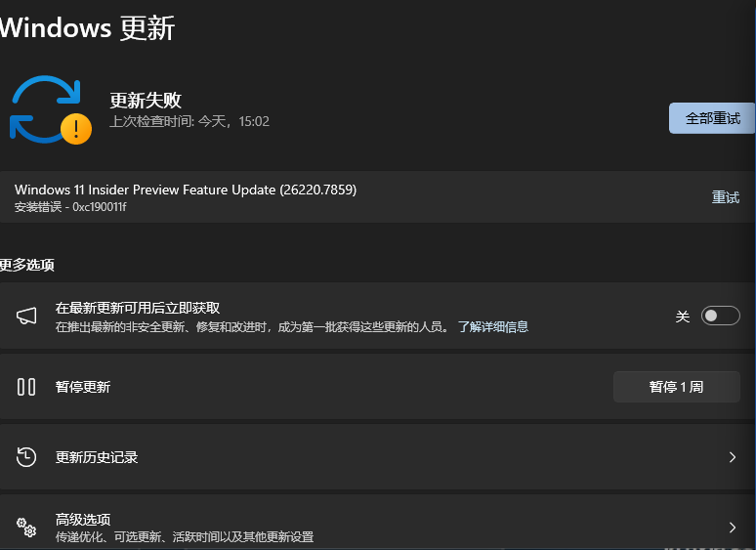
Task: Expand 高级选项 chevron arrow
Action: (733, 528)
